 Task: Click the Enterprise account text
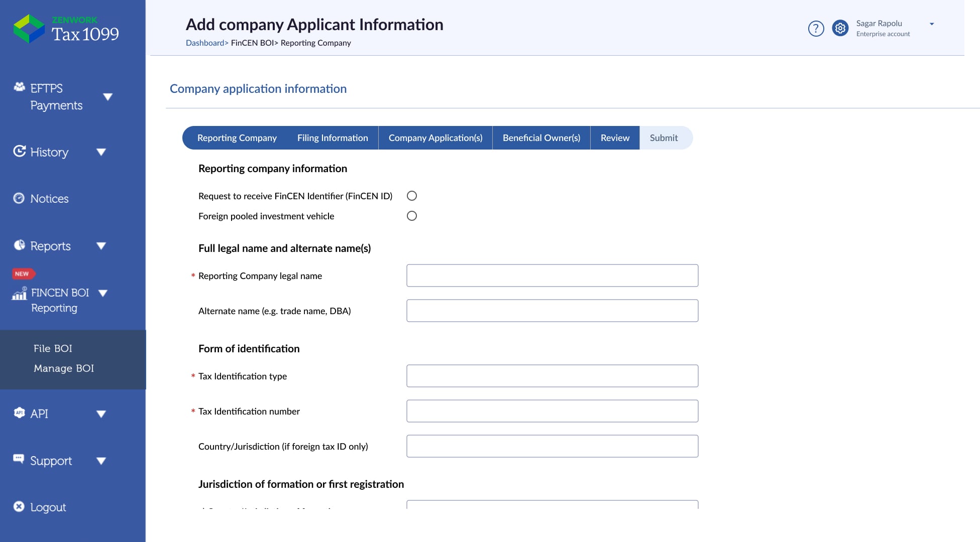[883, 34]
